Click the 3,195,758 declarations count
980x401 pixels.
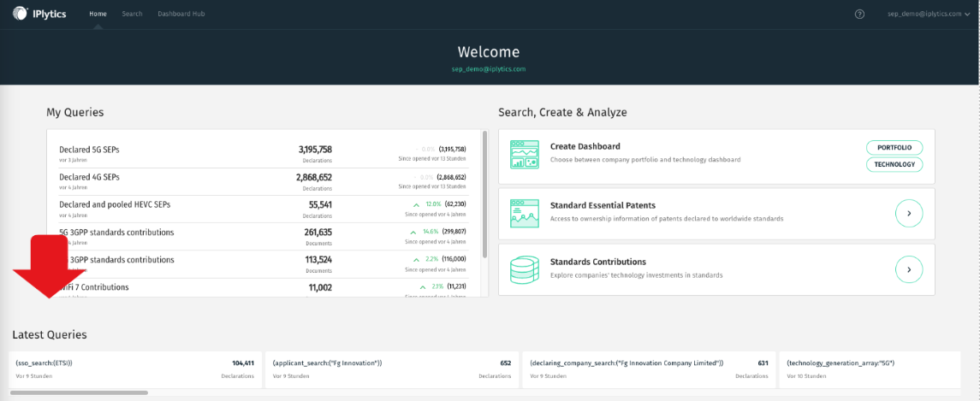click(315, 150)
